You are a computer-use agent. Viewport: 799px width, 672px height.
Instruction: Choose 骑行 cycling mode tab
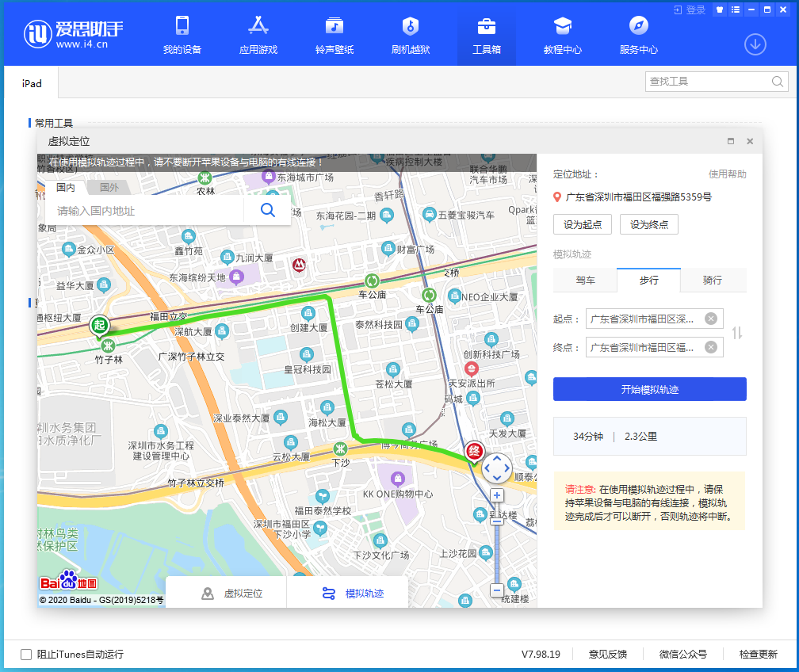point(713,281)
